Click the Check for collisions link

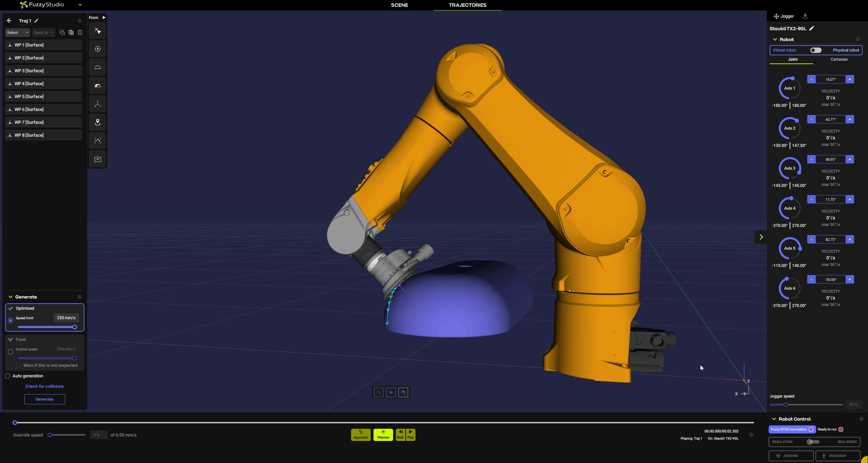tap(44, 386)
